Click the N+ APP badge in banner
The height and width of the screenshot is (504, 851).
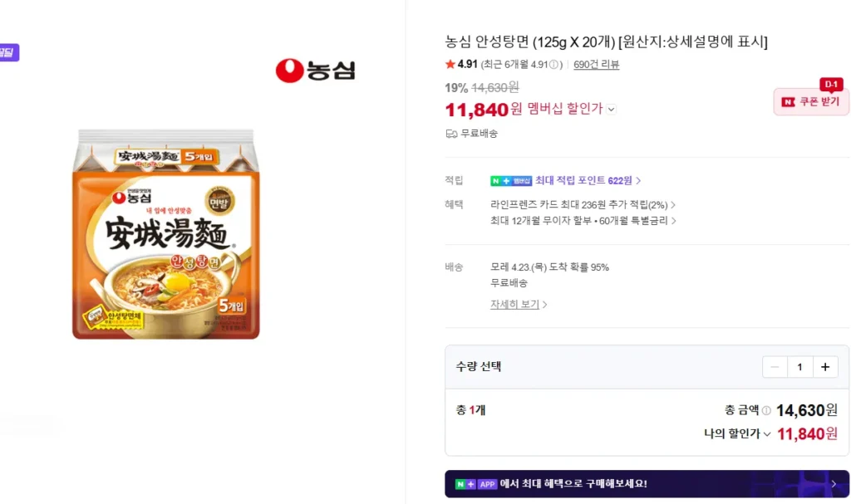[x=476, y=483]
